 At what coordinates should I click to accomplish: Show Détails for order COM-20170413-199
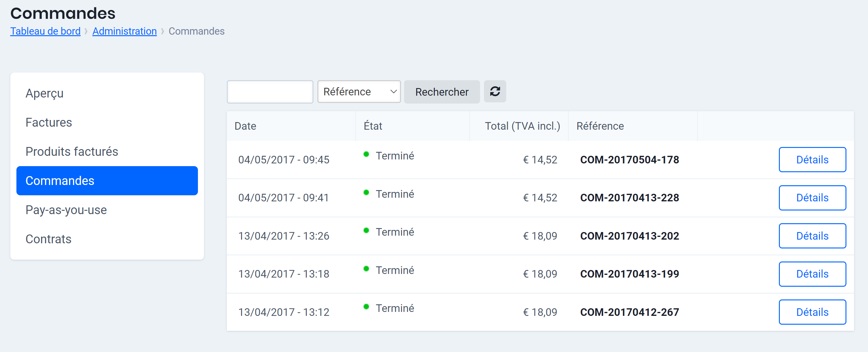(x=812, y=274)
